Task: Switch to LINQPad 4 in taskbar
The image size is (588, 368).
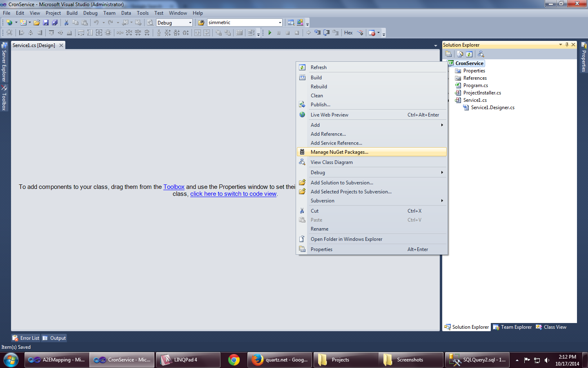Action: 187,360
